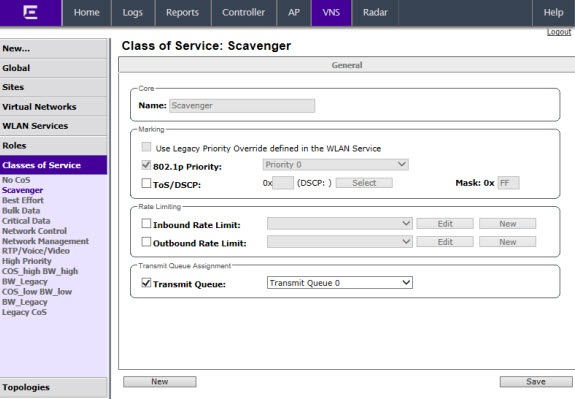The width and height of the screenshot is (575, 399).
Task: Click the Name field containing Scavenger
Action: click(x=242, y=106)
